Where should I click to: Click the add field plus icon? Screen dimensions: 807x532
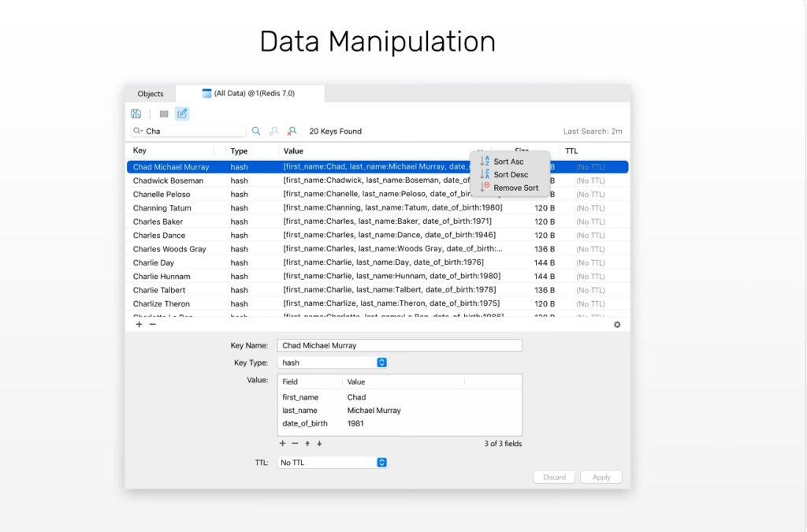click(283, 444)
